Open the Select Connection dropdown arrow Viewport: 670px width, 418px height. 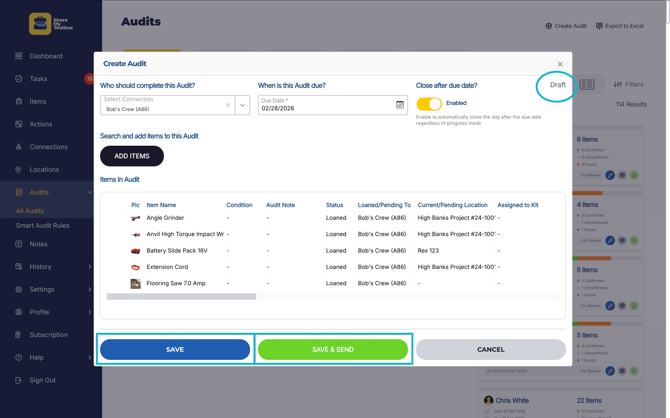(x=242, y=105)
